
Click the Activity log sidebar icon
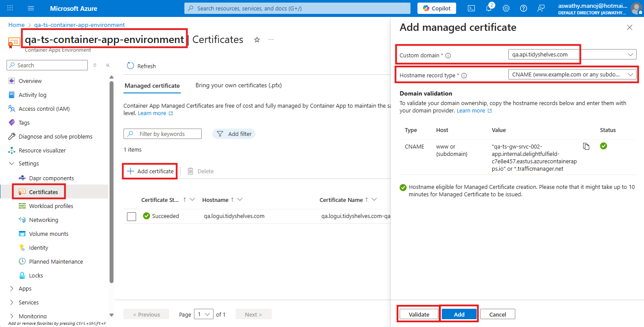point(12,95)
